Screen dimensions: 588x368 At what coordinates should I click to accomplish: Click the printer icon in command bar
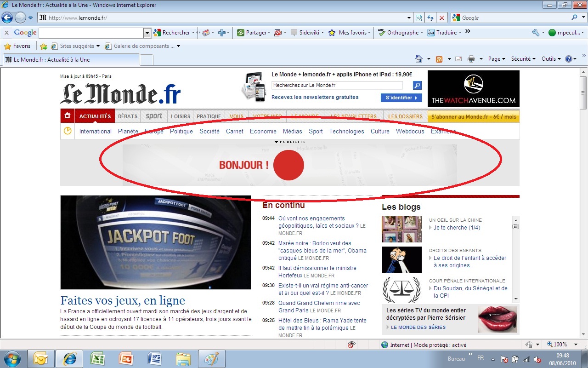click(471, 59)
